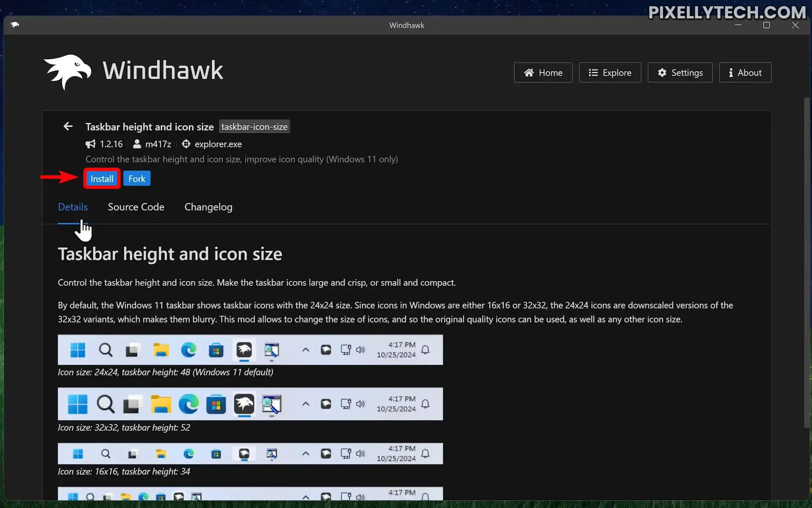Open the 16x16 taskbar height 34 screenshot

[250, 454]
